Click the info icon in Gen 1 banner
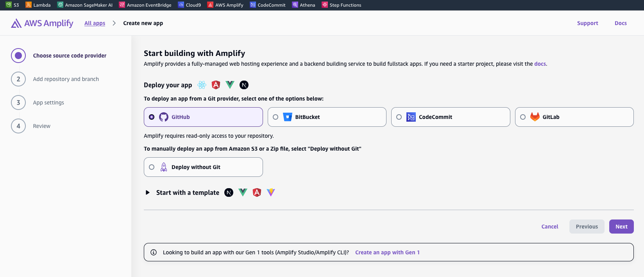Screen dimensions: 644x277 coord(154,252)
